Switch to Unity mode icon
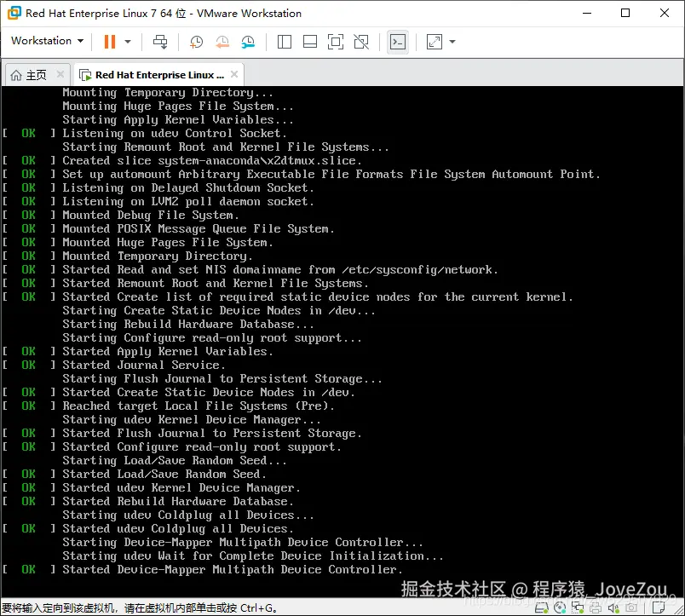The image size is (685, 616). click(361, 42)
